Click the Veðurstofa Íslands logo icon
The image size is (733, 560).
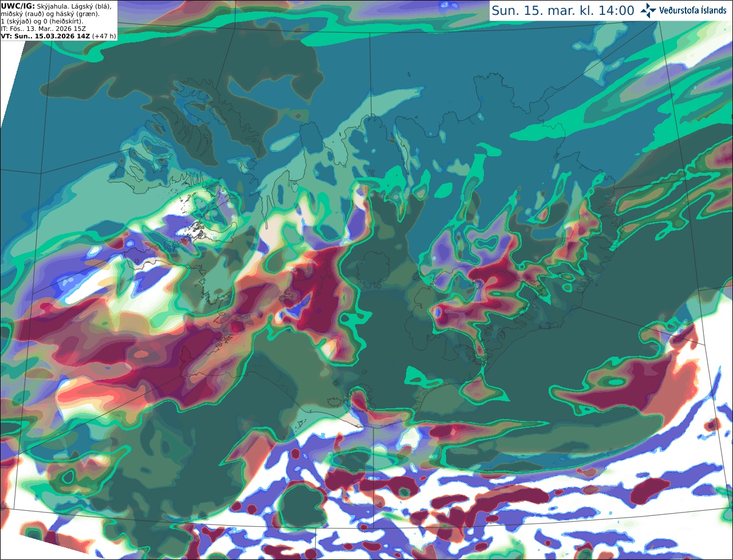tap(648, 10)
